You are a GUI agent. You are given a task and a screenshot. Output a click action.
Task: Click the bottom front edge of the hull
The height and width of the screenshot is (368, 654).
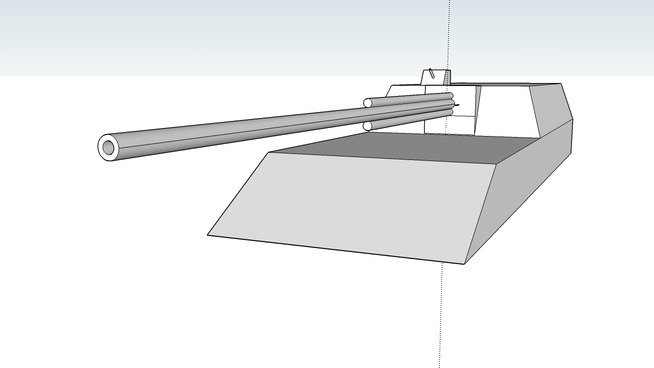pos(336,250)
